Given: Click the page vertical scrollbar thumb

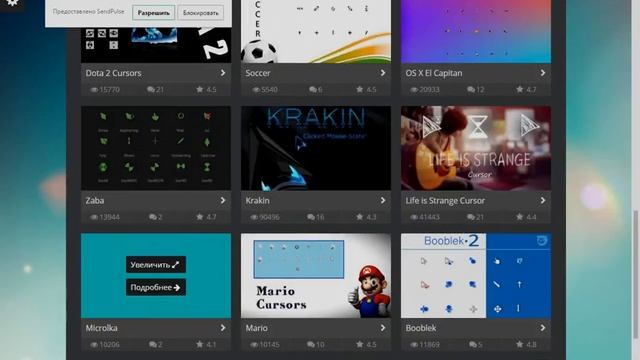Looking at the screenshot, I should point(636,274).
